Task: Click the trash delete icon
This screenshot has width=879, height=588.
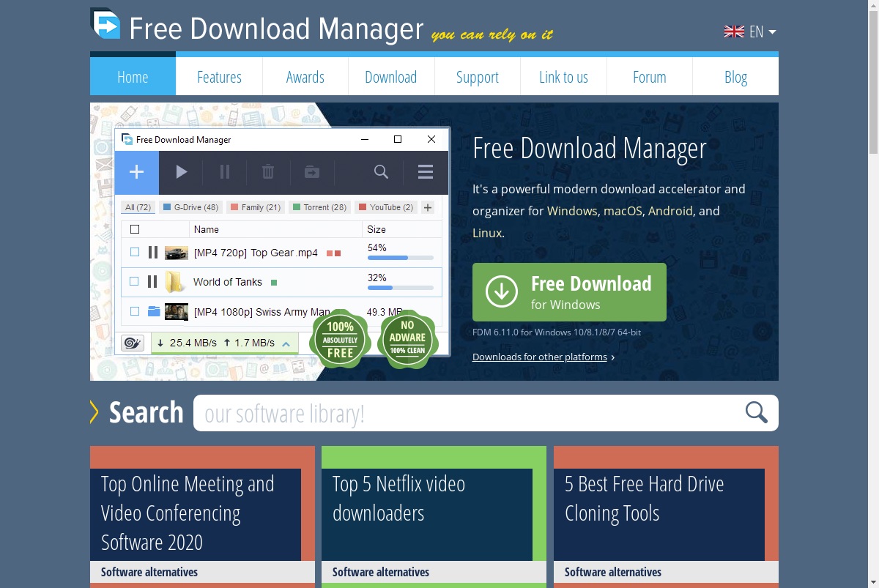Action: pos(268,172)
